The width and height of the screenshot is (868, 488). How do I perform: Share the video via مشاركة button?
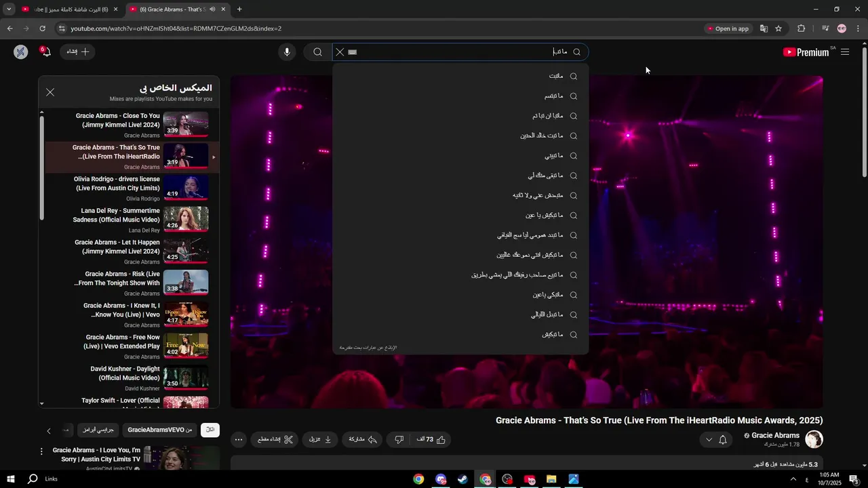362,440
